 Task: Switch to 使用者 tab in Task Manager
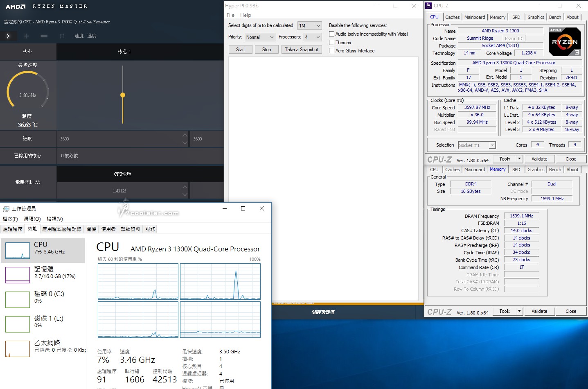click(x=108, y=229)
